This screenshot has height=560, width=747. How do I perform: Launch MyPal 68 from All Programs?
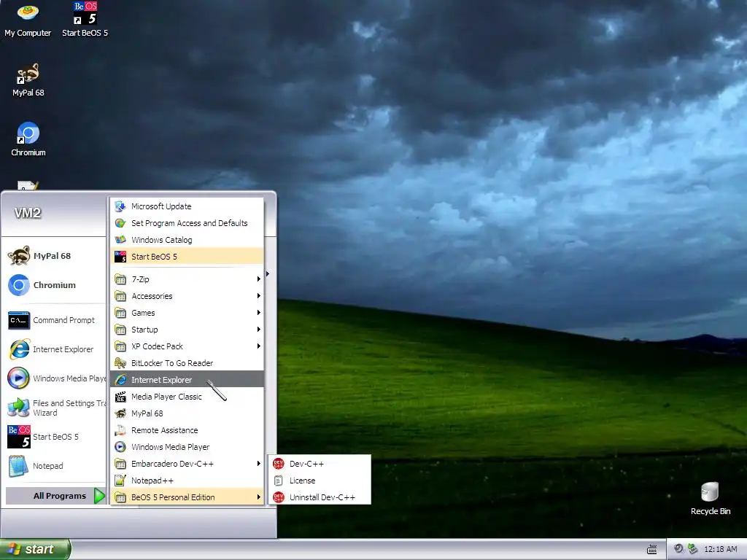point(187,413)
